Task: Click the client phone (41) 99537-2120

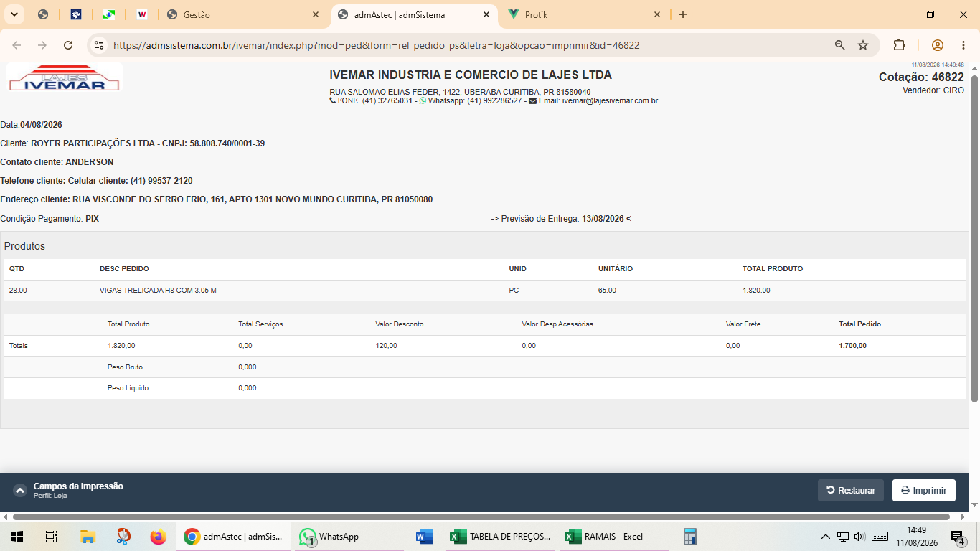Action: pos(161,181)
